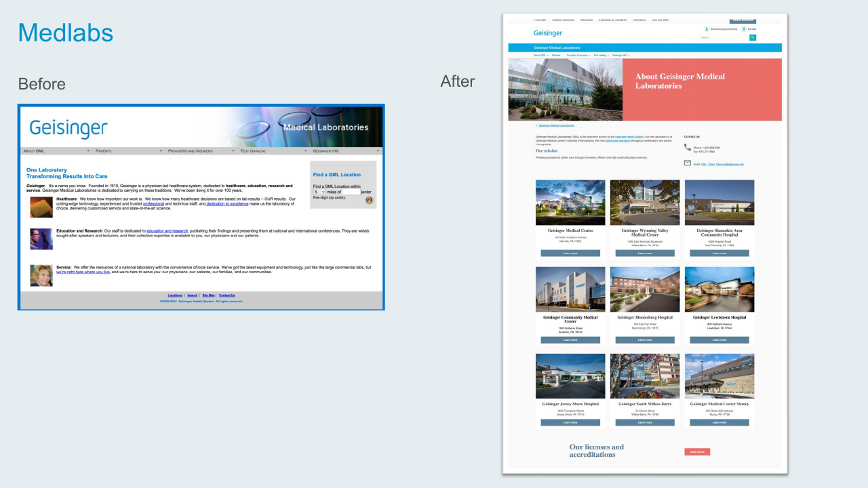Click the Geisinger logo in the After page
This screenshot has height=488, width=868.
click(x=548, y=33)
